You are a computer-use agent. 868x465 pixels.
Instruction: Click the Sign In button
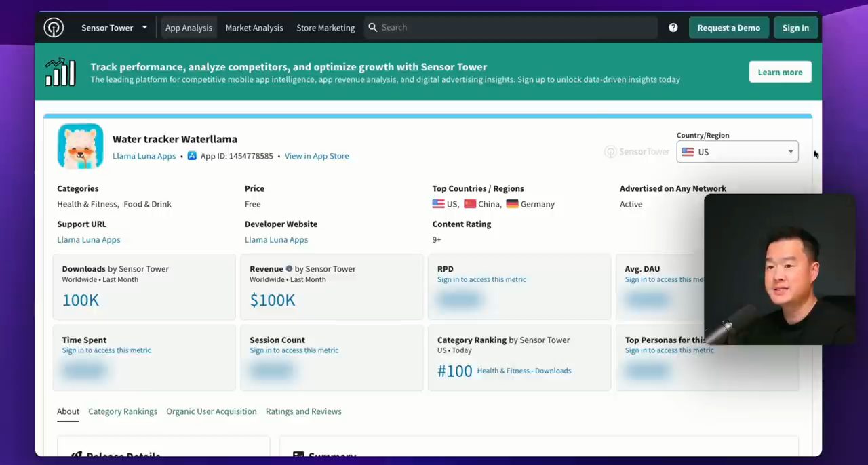pos(795,28)
